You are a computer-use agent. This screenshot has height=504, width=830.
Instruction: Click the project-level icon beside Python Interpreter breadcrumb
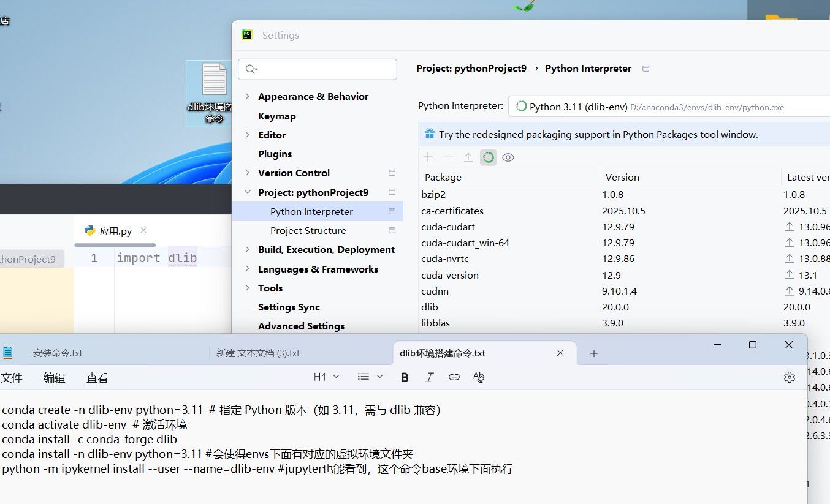pos(645,69)
